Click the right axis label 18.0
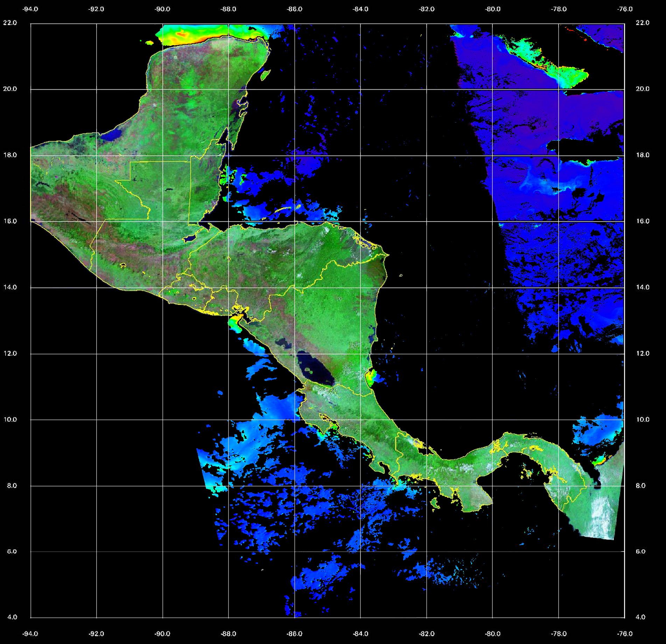Screen dimensions: 666x644 pyautogui.click(x=642, y=155)
